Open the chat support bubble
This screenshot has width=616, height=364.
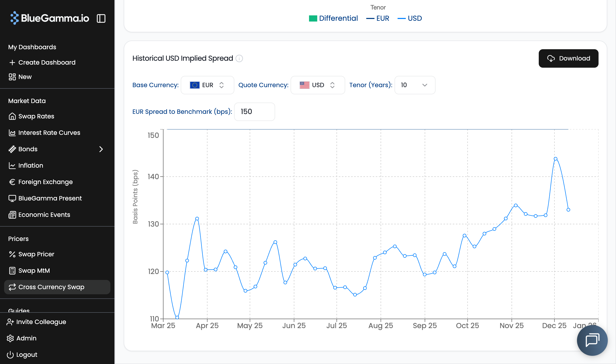point(592,340)
